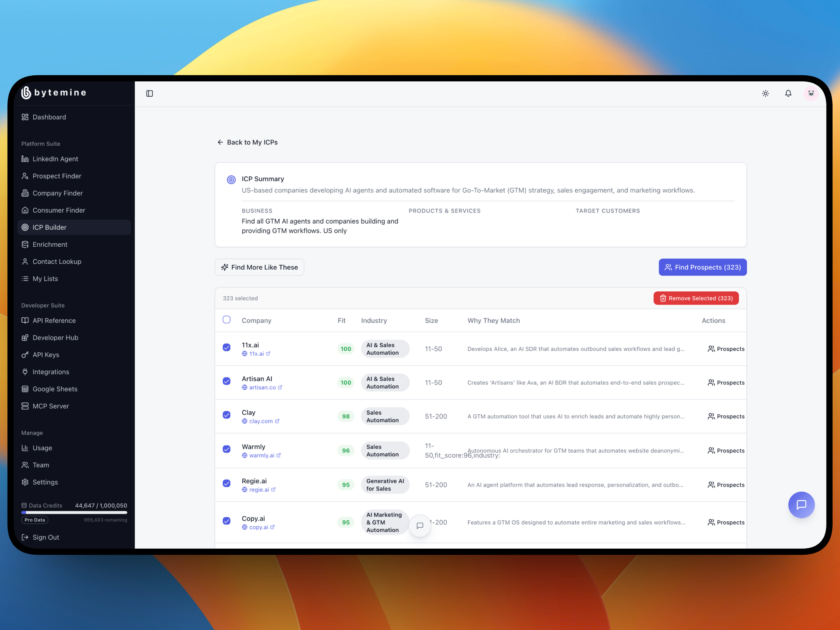Click Find Prospects (323) button
The width and height of the screenshot is (840, 630).
pos(702,267)
